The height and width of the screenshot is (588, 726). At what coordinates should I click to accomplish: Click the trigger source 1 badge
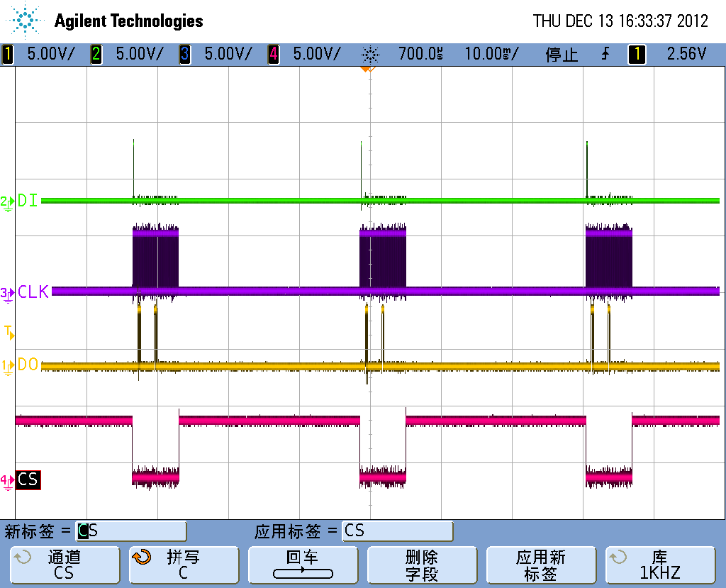[x=637, y=54]
